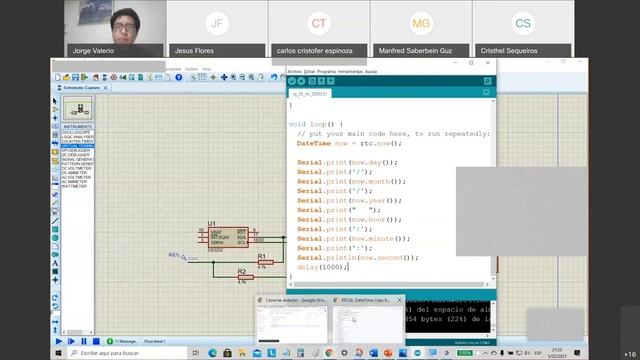Select WATTMETER in instruments list
The height and width of the screenshot is (360, 640).
[x=74, y=186]
